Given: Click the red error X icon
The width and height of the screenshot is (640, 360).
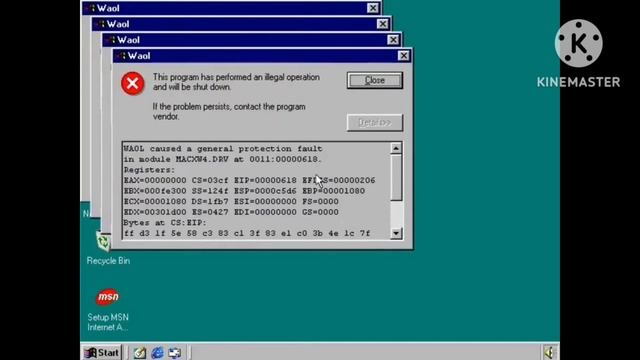Looking at the screenshot, I should (x=132, y=83).
